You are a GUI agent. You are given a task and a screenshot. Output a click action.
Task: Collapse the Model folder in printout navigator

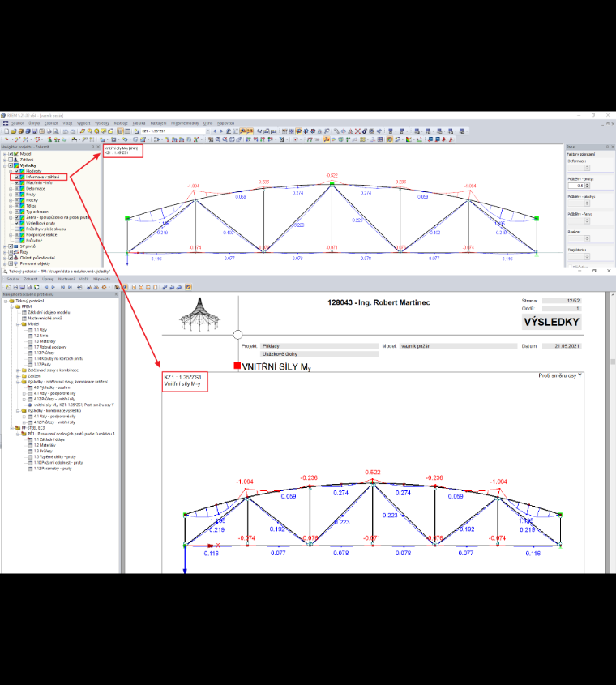[18, 324]
